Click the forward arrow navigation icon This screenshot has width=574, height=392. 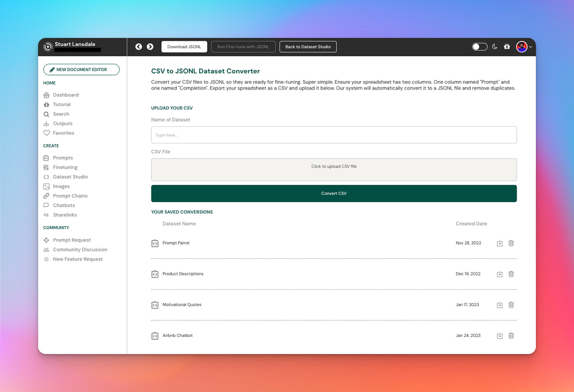click(150, 46)
